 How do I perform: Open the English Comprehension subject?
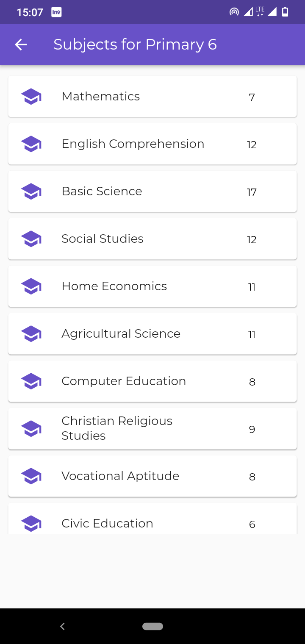pos(152,144)
